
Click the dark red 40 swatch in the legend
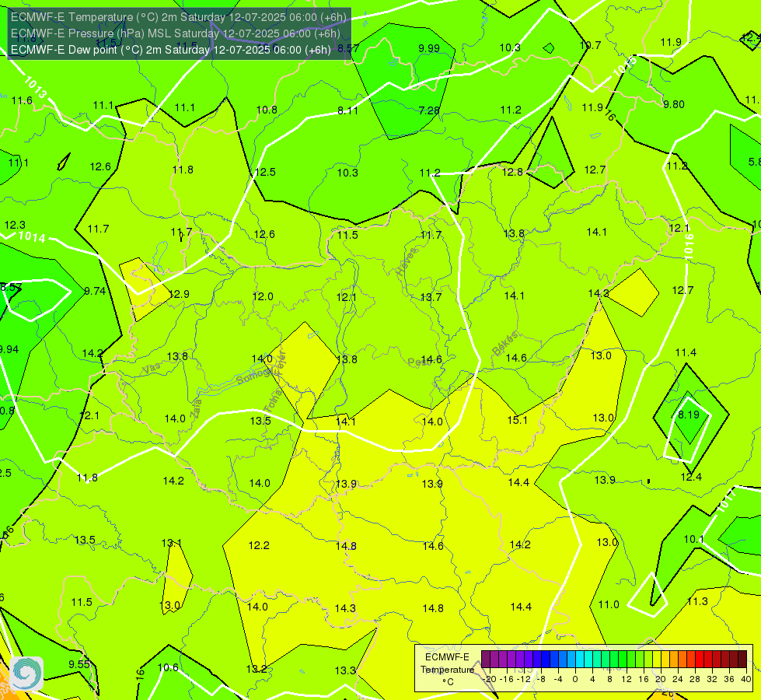click(x=742, y=660)
